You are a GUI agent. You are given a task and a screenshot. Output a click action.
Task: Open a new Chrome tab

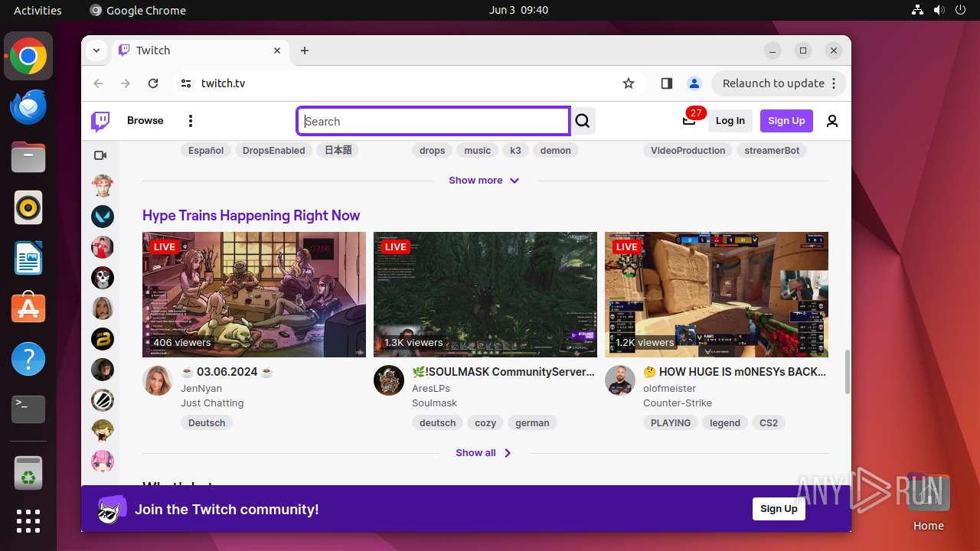click(305, 51)
